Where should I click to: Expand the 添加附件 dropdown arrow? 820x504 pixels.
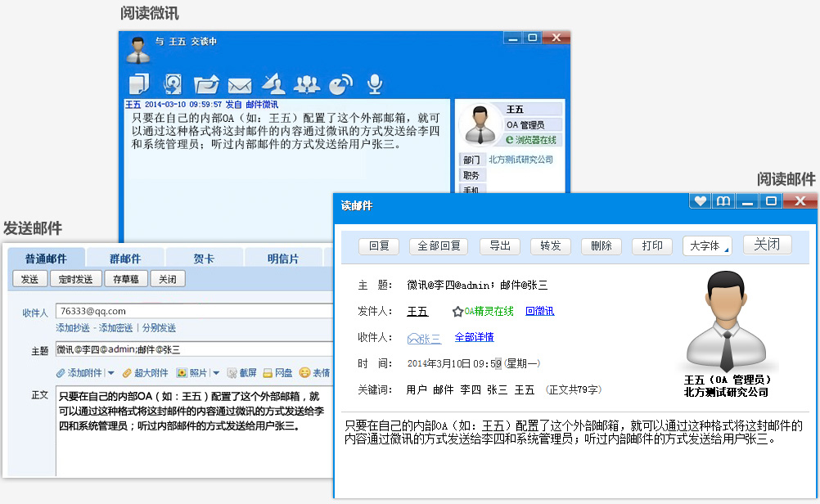tap(110, 373)
